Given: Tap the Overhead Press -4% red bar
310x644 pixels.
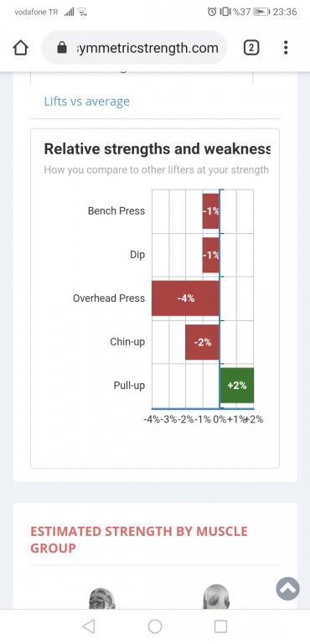Looking at the screenshot, I should tap(185, 299).
